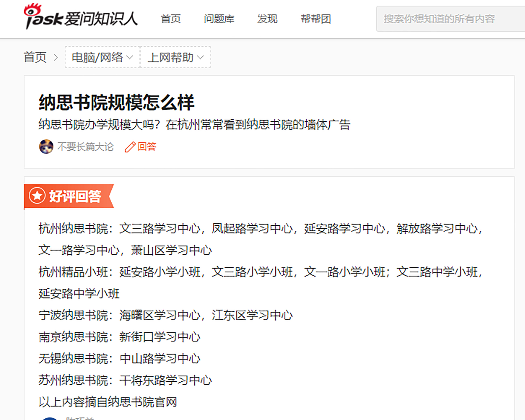This screenshot has width=525, height=420.
Task: Click the answer line starting 杭州纳思书院
Action: pyautogui.click(x=260, y=228)
